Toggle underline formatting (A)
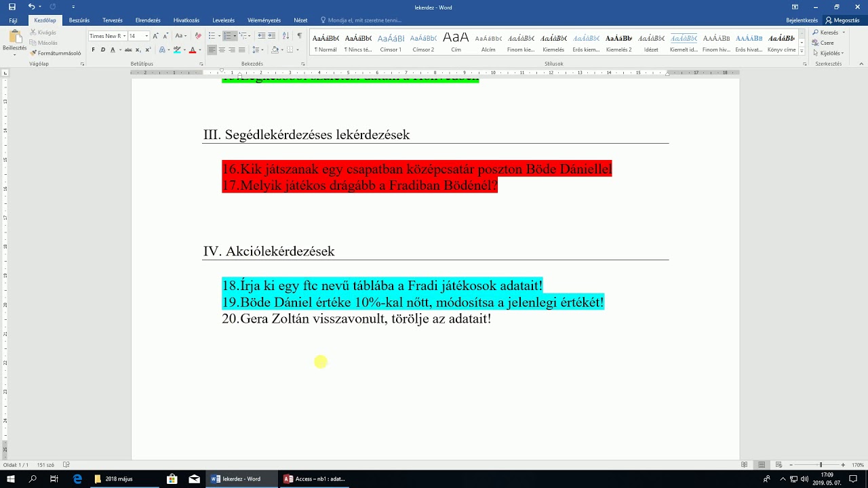Screen dimensions: 868x488 point(112,49)
